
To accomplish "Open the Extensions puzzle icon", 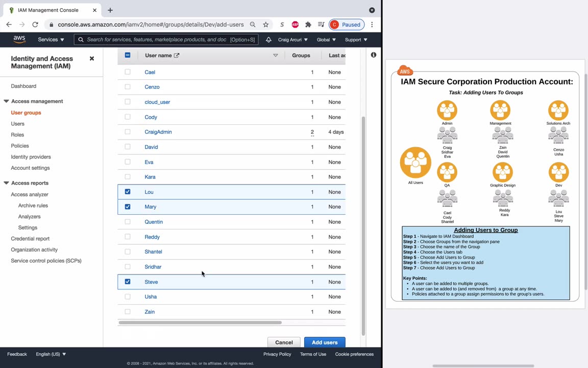I will [x=308, y=25].
